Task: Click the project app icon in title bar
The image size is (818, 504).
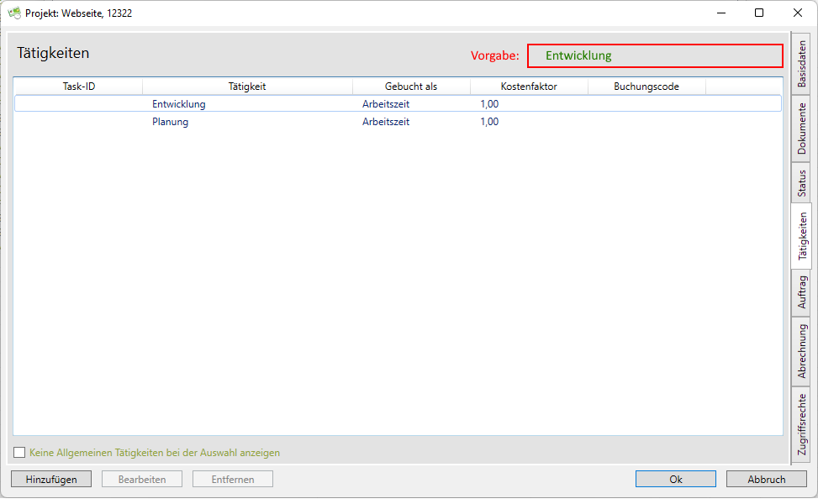Action: coord(14,13)
